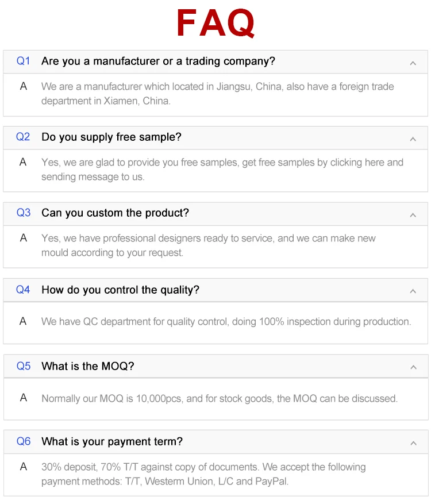Click "What is your payment term?" title

(112, 441)
